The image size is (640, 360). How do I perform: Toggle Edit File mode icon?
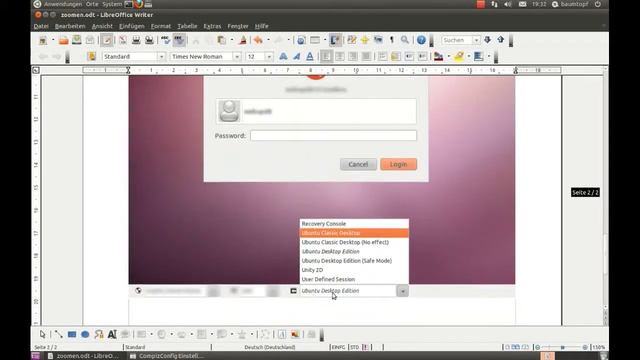(x=107, y=40)
